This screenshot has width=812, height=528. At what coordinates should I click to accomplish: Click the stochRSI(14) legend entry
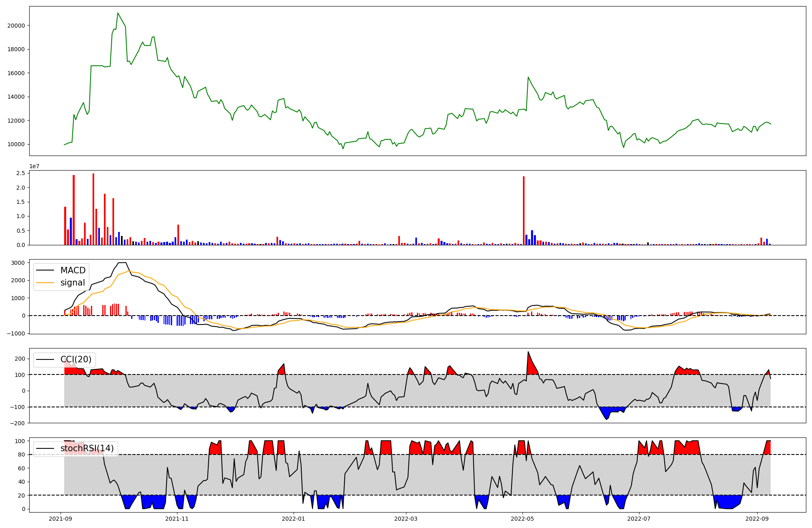[87, 448]
